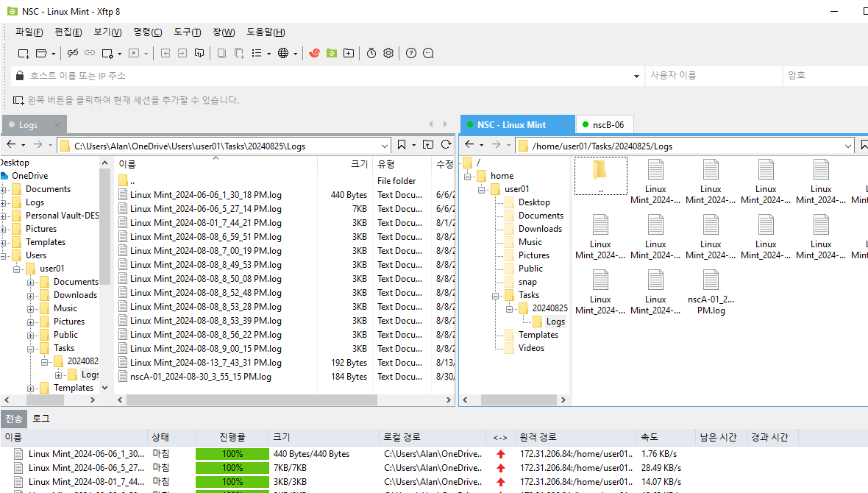The width and height of the screenshot is (868, 493).
Task: Open the 명령(C) menu
Action: [148, 32]
